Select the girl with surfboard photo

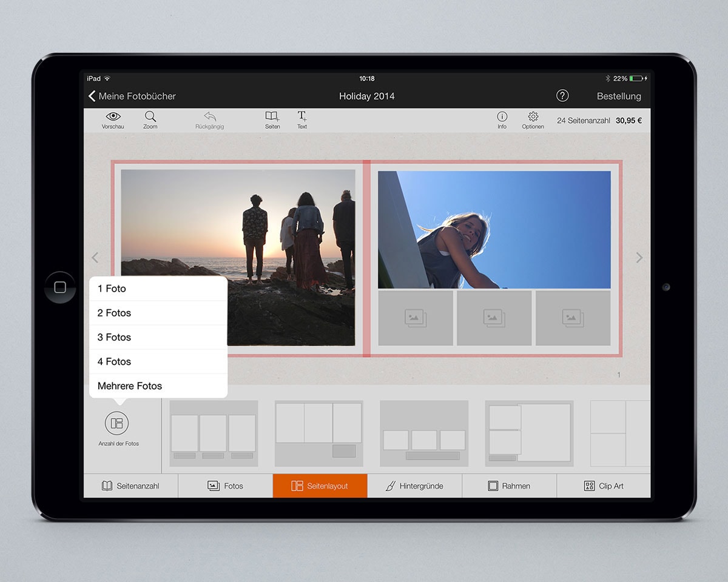494,230
